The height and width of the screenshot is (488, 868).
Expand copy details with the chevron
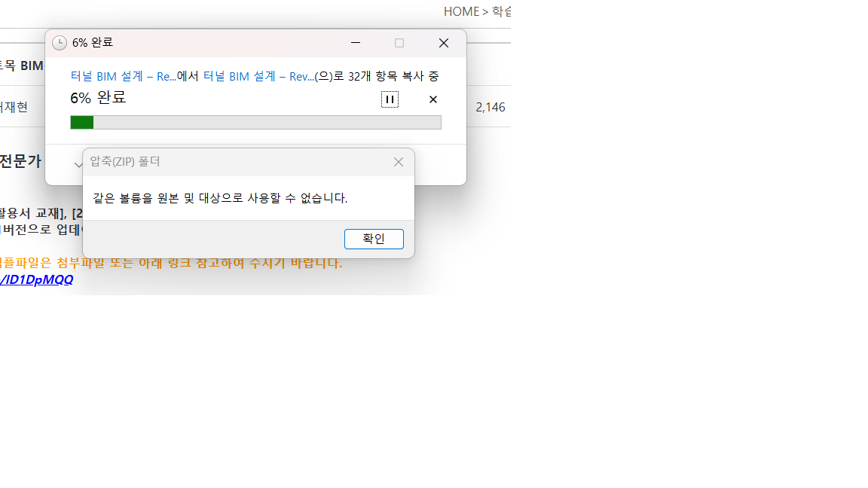[78, 164]
